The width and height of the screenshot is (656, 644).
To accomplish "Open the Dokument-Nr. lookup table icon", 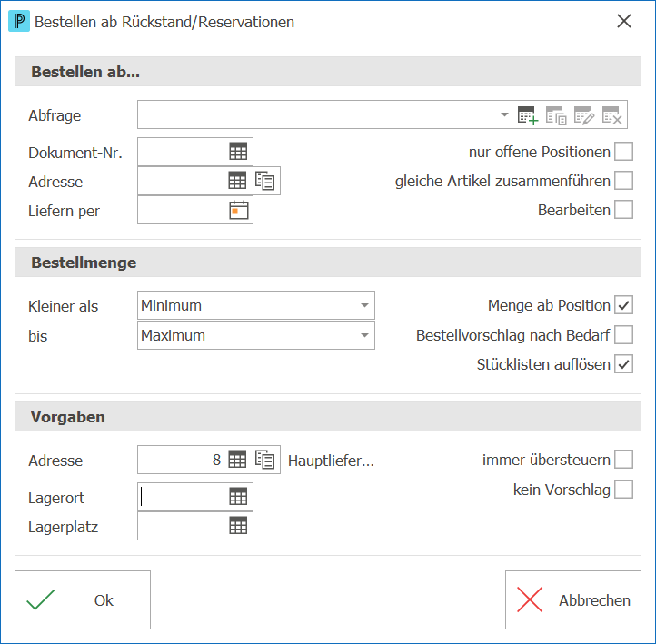I will [x=238, y=152].
